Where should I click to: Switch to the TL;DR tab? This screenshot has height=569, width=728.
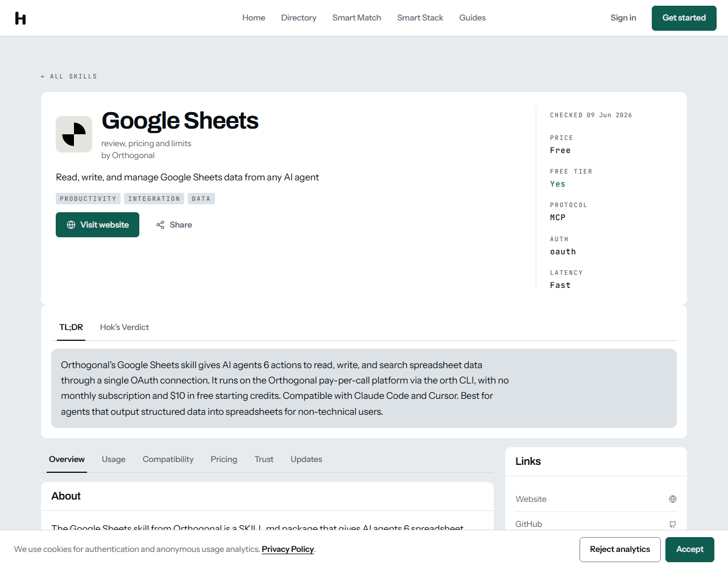pyautogui.click(x=71, y=327)
